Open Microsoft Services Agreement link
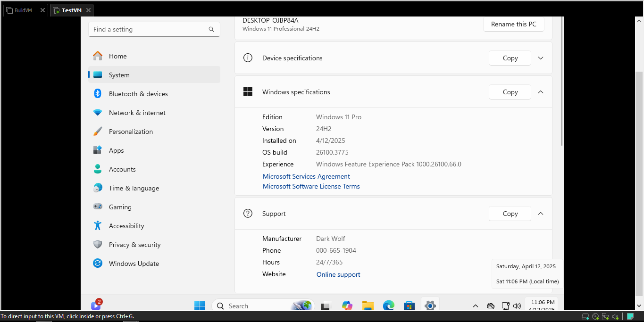 (x=306, y=176)
